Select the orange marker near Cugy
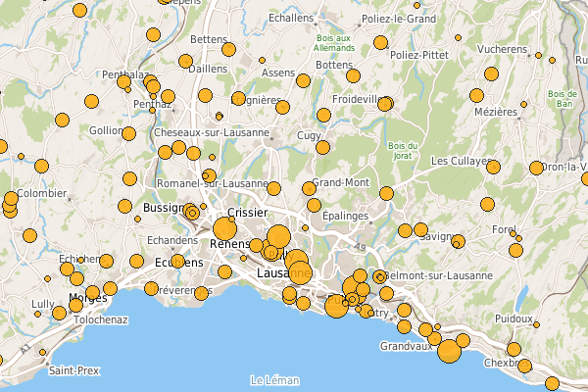The width and height of the screenshot is (588, 392). click(322, 147)
